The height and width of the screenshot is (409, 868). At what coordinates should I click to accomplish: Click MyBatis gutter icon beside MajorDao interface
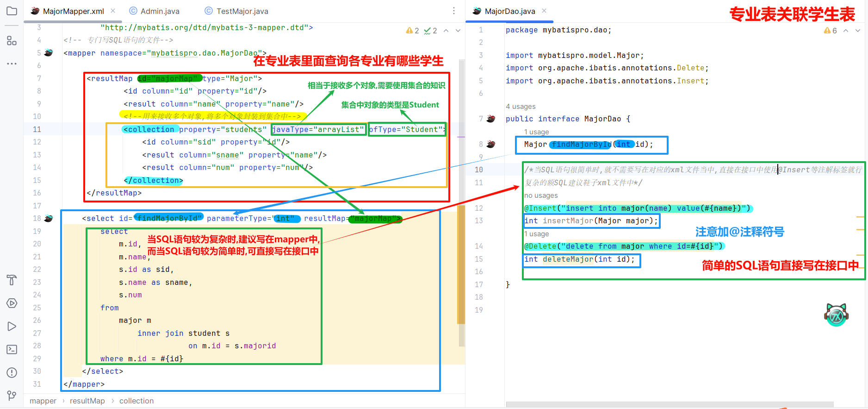tap(491, 119)
